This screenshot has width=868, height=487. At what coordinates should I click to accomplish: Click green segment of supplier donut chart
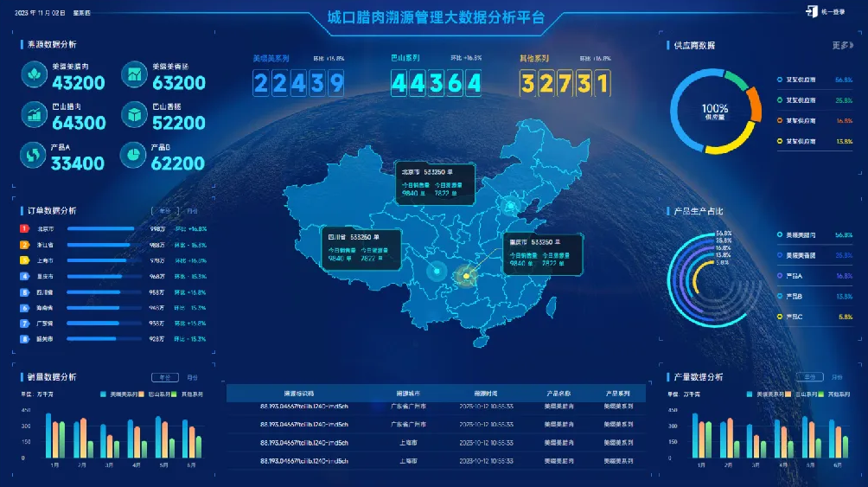coord(737,80)
